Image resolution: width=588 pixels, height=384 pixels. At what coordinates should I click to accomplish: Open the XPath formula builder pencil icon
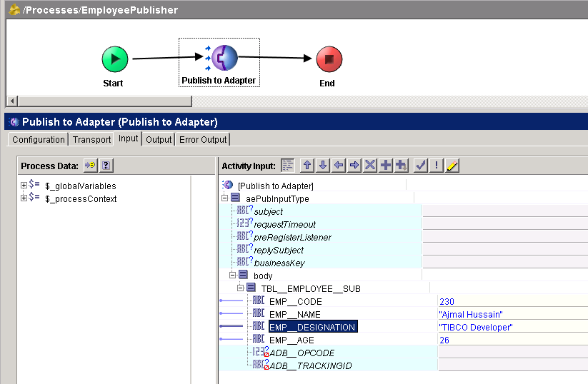453,165
